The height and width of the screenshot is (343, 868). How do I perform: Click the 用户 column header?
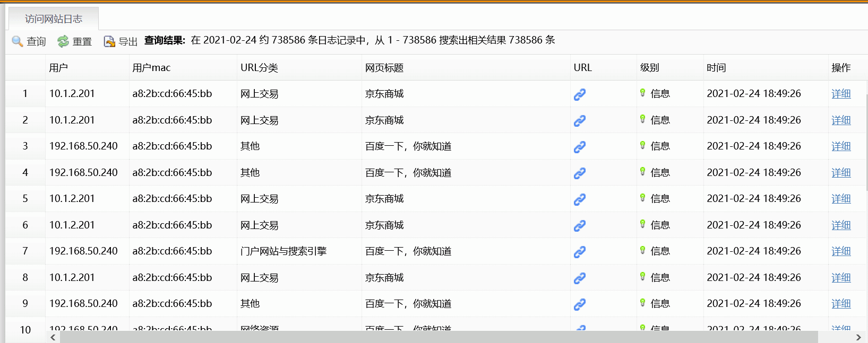[58, 68]
